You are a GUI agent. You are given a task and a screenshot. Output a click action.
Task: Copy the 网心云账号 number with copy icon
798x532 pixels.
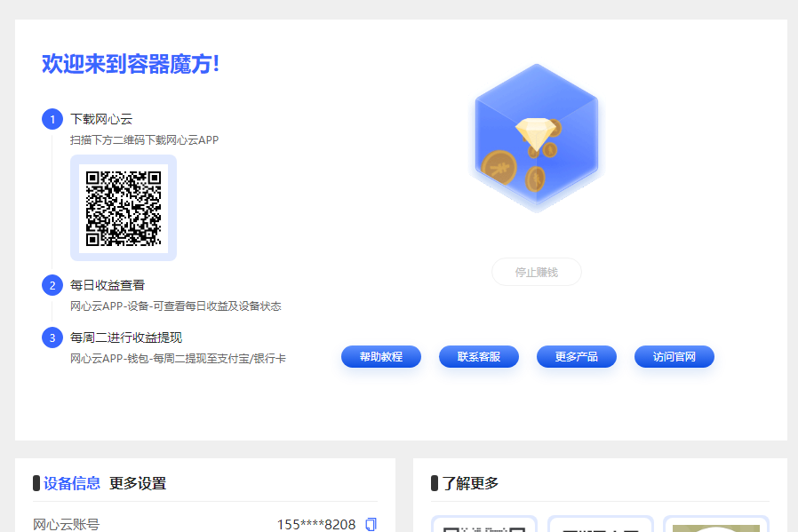[x=371, y=524]
